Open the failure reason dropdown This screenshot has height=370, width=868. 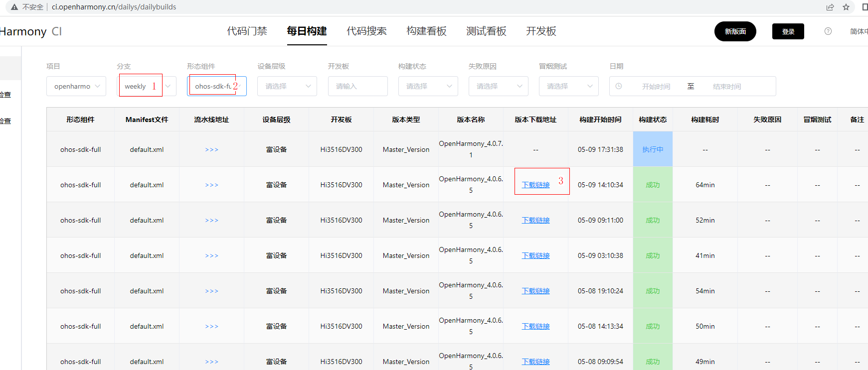499,86
